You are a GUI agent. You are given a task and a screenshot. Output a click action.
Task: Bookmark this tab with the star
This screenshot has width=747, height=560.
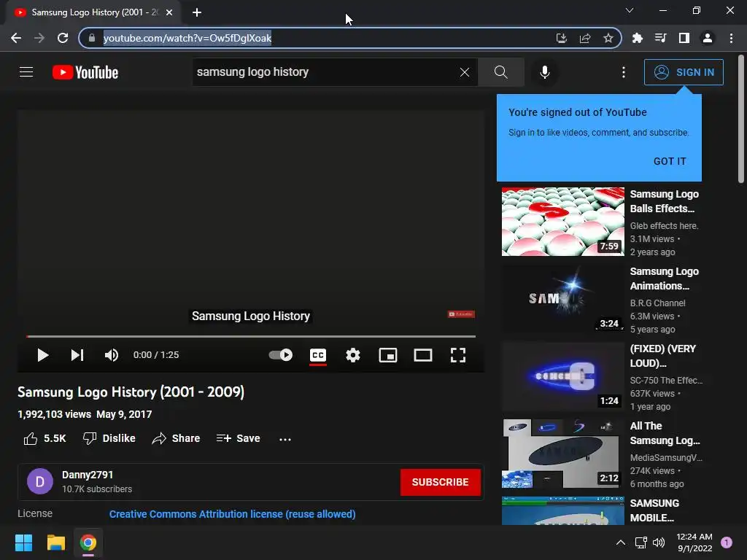click(x=608, y=38)
